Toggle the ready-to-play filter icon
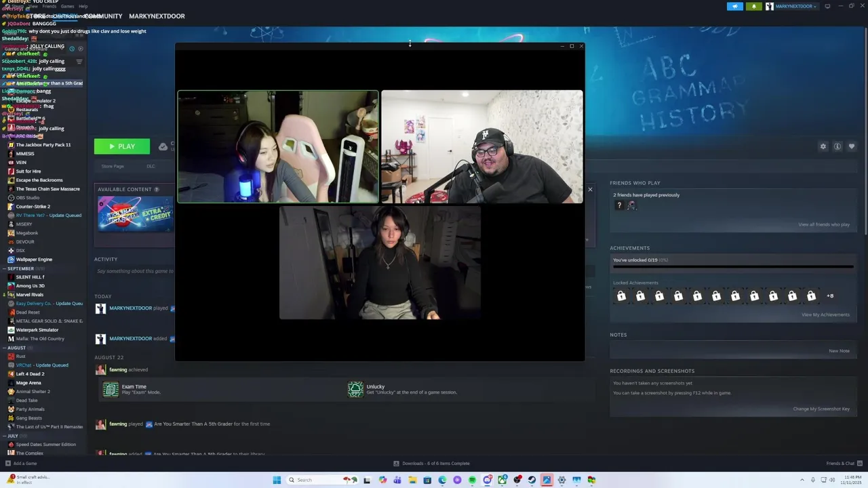This screenshot has height=488, width=868. point(80,49)
